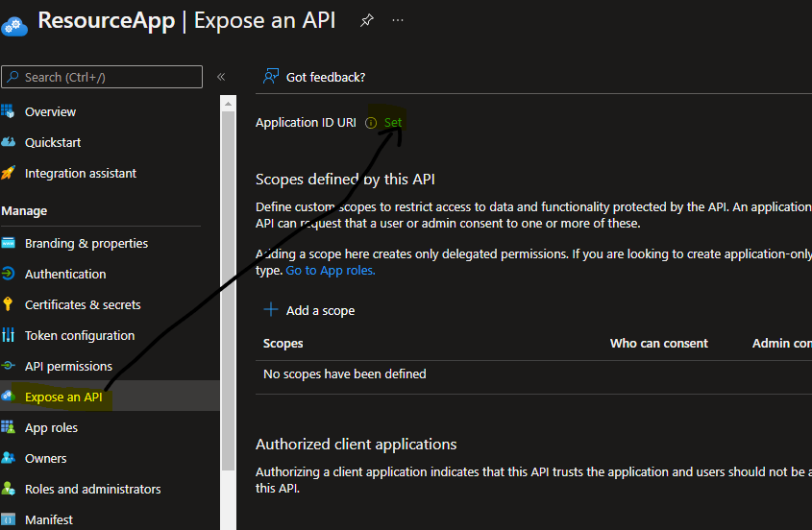Click the Branding & properties icon
This screenshot has height=530, width=812.
(8, 243)
